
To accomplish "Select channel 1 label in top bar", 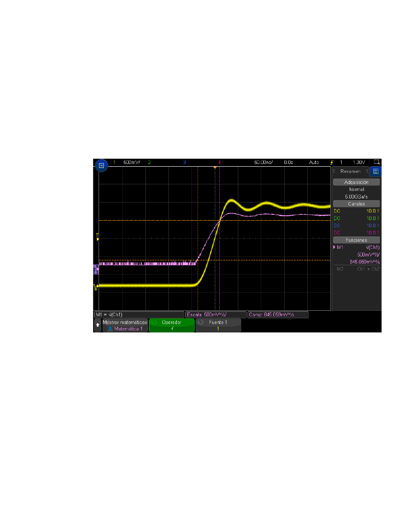I will click(114, 162).
